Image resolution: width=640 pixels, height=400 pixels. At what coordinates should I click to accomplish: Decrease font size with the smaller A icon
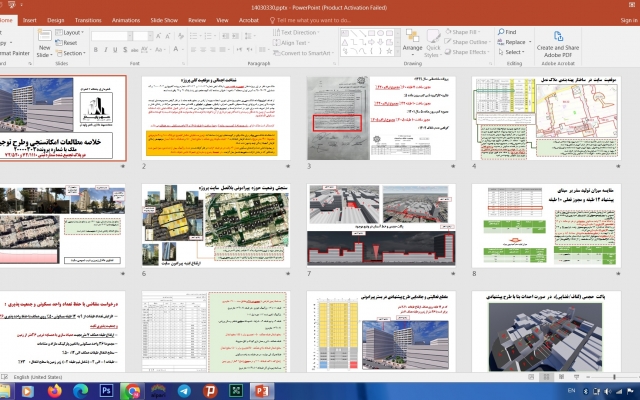click(x=168, y=36)
